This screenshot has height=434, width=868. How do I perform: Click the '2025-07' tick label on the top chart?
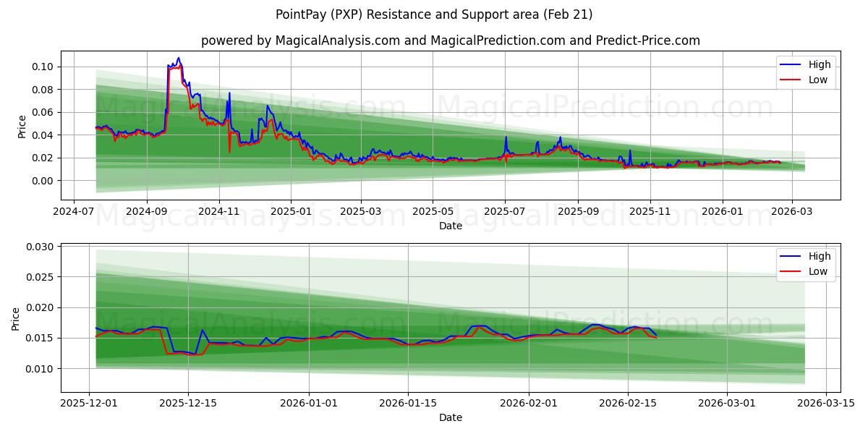(x=505, y=212)
